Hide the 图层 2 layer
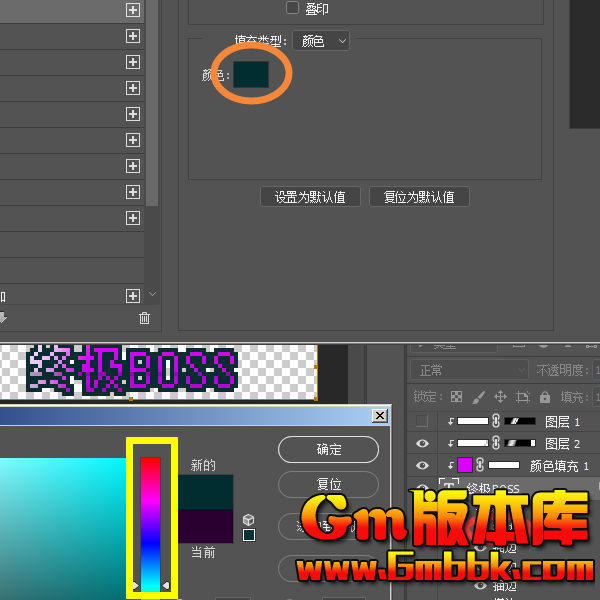600x600 pixels. pos(422,443)
